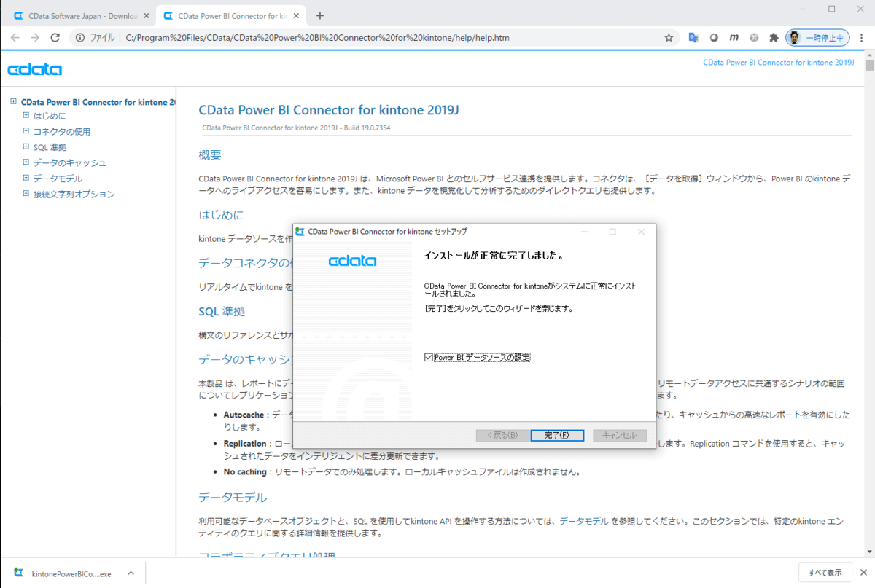875x588 pixels.
Task: Select データモデル in the sidebar tree
Action: coord(58,179)
